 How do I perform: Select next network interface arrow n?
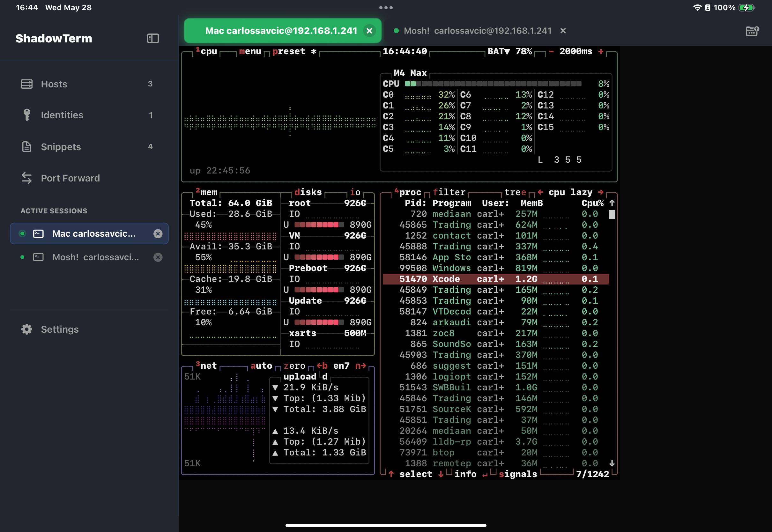click(x=361, y=366)
